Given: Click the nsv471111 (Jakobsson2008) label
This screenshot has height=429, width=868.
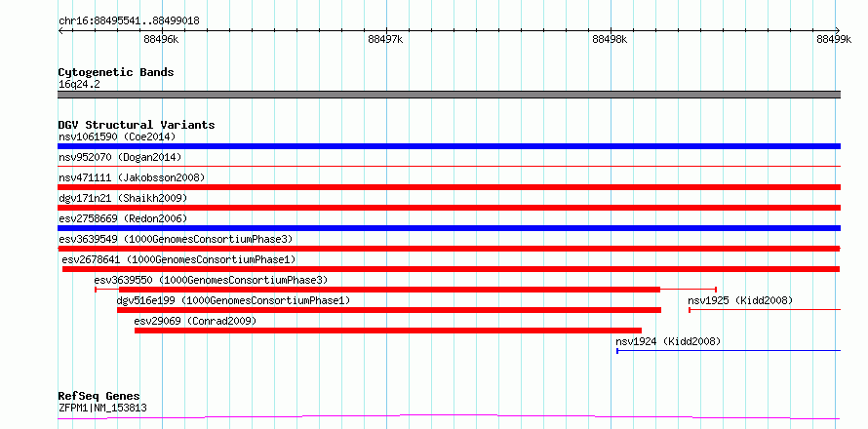Looking at the screenshot, I should (x=132, y=177).
